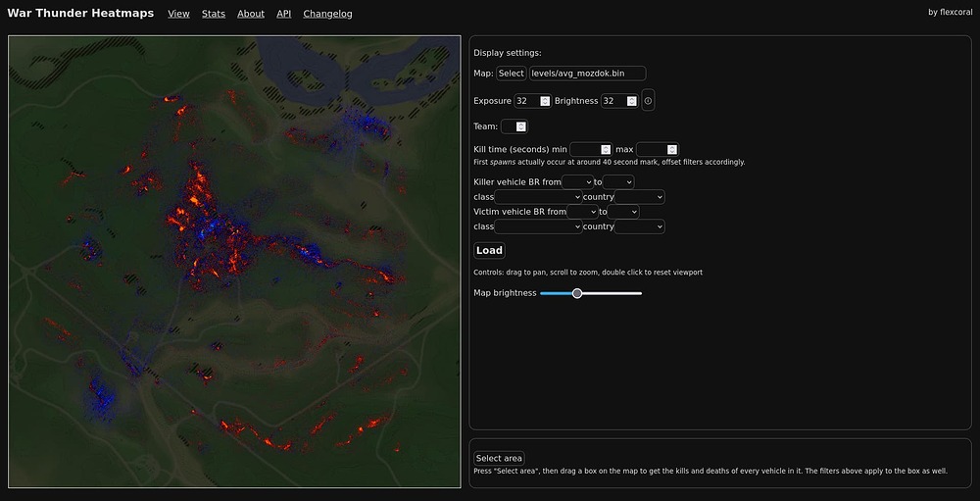980x501 pixels.
Task: Click the War Thunder Heatmaps title
Action: click(x=80, y=13)
